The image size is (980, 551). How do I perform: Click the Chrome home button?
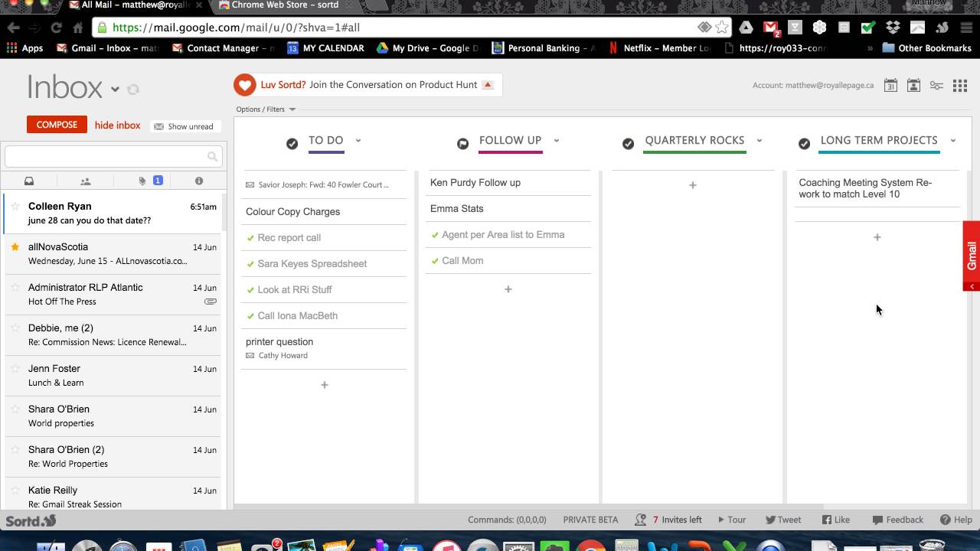click(x=77, y=28)
